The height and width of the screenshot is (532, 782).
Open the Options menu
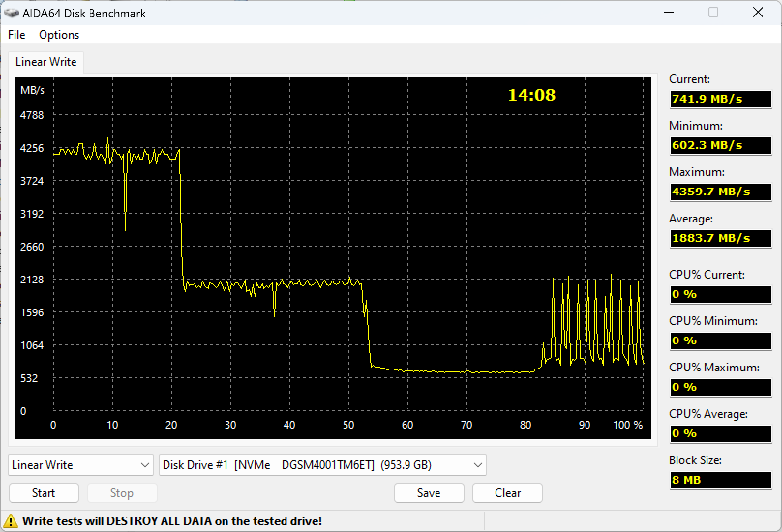click(59, 35)
